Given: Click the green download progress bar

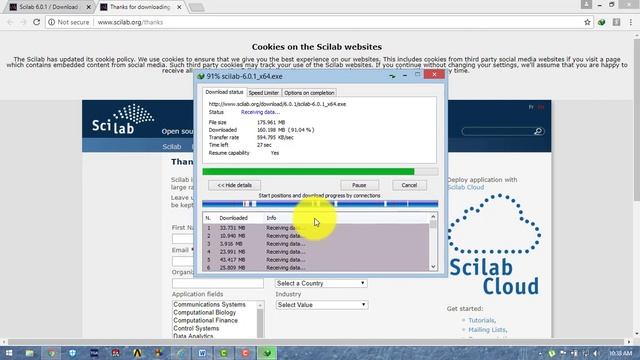Looking at the screenshot, I should click(x=320, y=172).
